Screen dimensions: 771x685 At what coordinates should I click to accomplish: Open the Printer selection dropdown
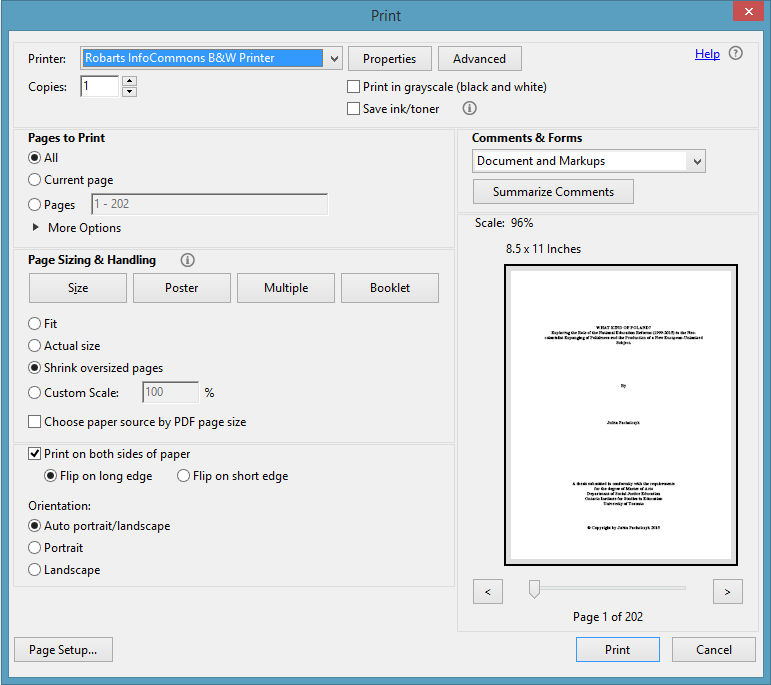click(x=334, y=59)
